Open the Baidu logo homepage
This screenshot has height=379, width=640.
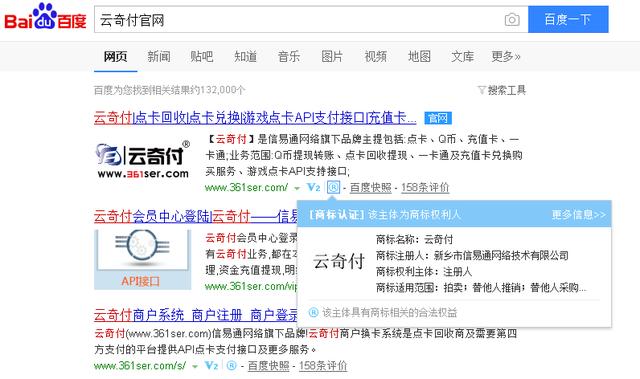click(x=45, y=17)
